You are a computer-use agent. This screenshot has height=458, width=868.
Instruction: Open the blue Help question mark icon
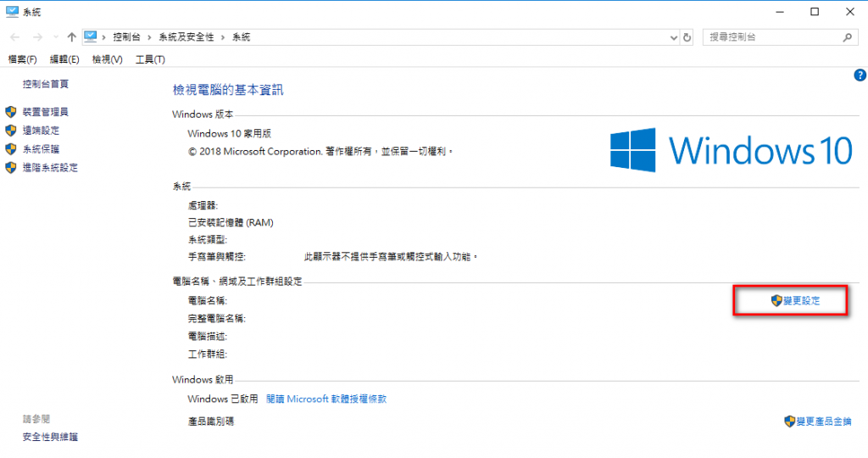(x=860, y=75)
